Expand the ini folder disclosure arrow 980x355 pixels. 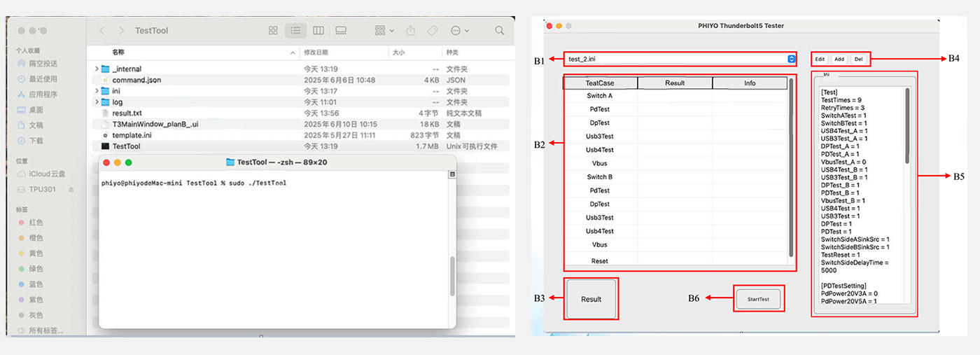97,91
